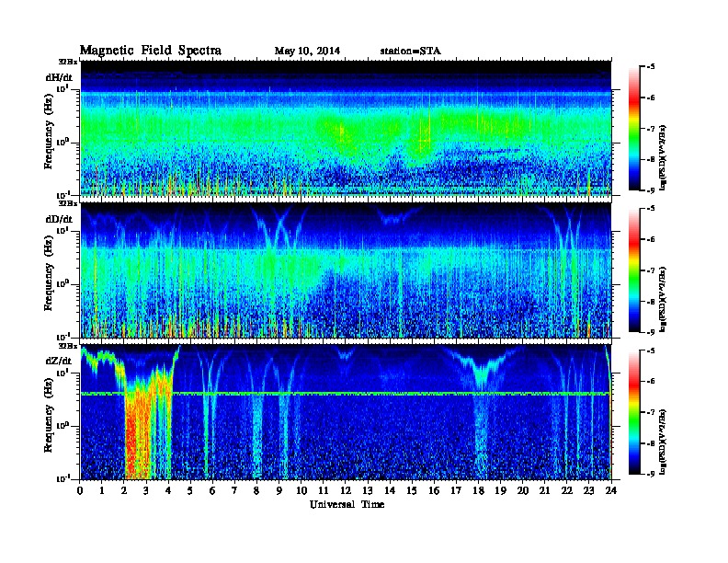This screenshot has height=563, width=728.
Task: Click the time axis tick label "14"
Action: click(390, 491)
